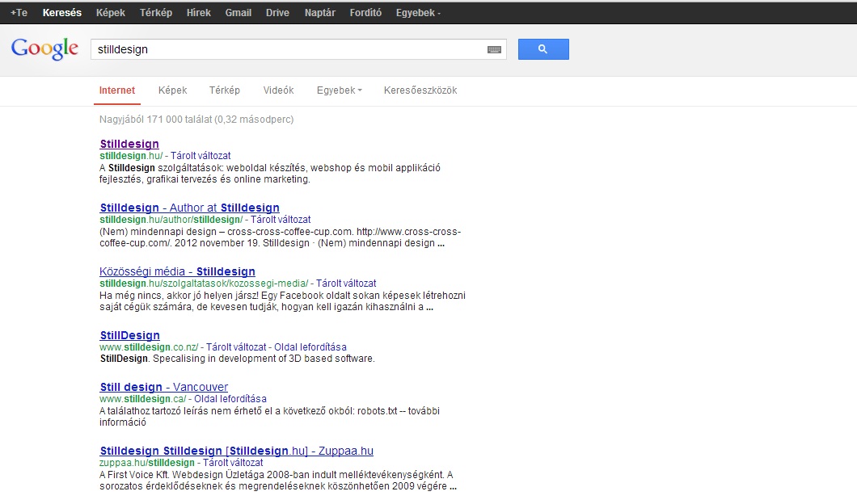Click the Google logo
Screen dimensions: 857x504
coord(44,49)
